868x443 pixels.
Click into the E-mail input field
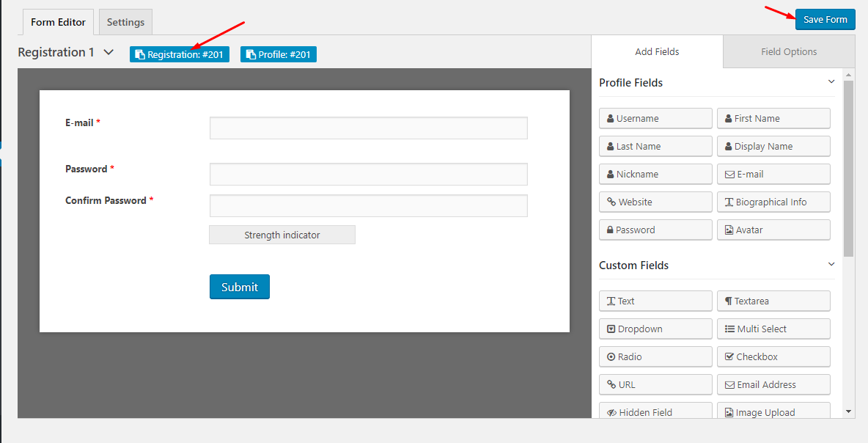[x=368, y=128]
